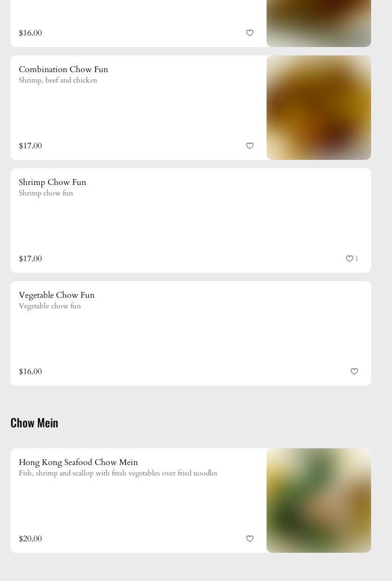Click the heart on the topmost cut-off card

pyautogui.click(x=250, y=33)
